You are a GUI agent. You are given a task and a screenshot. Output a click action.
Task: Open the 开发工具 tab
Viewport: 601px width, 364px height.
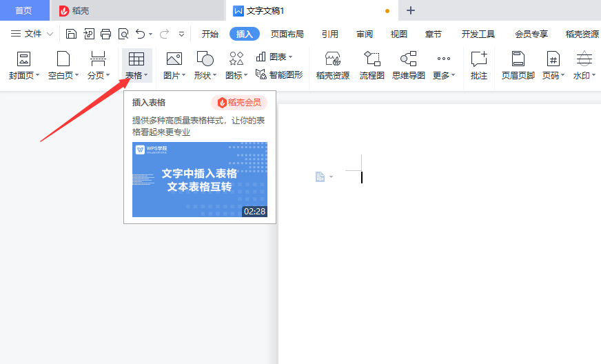pyautogui.click(x=478, y=34)
